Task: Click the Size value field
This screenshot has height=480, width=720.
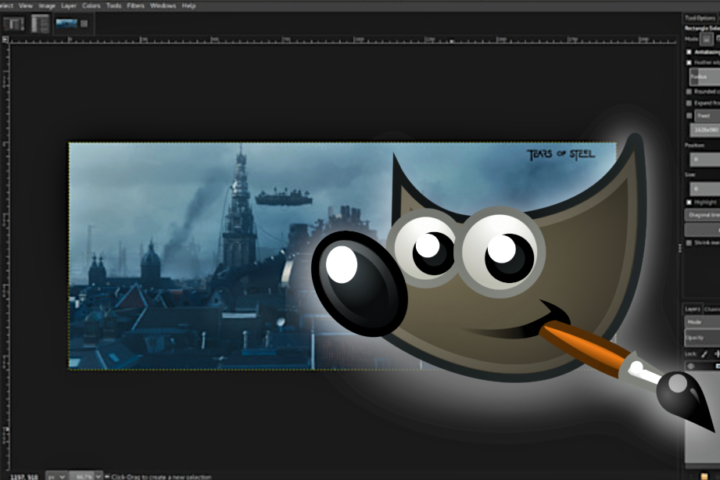Action: pyautogui.click(x=705, y=188)
